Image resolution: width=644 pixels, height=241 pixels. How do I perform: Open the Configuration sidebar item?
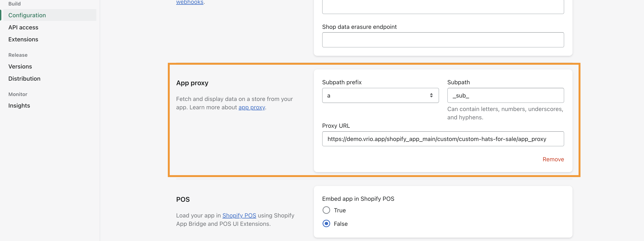coord(50,15)
